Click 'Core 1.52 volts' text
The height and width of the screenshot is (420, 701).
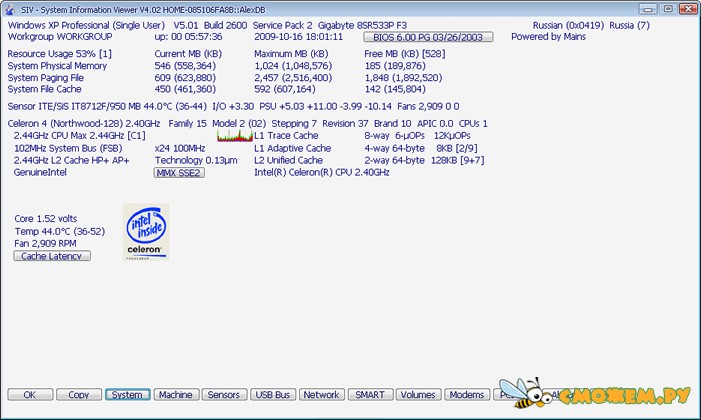46,219
